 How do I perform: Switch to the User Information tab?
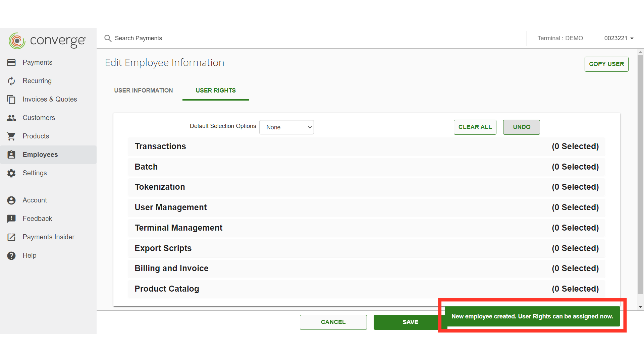pyautogui.click(x=144, y=90)
